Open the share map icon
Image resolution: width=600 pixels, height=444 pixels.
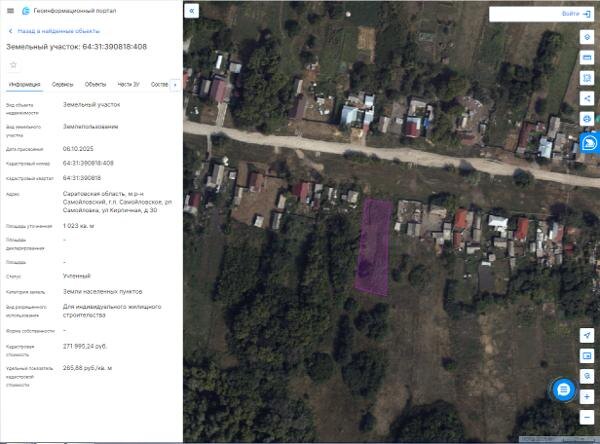tap(587, 98)
